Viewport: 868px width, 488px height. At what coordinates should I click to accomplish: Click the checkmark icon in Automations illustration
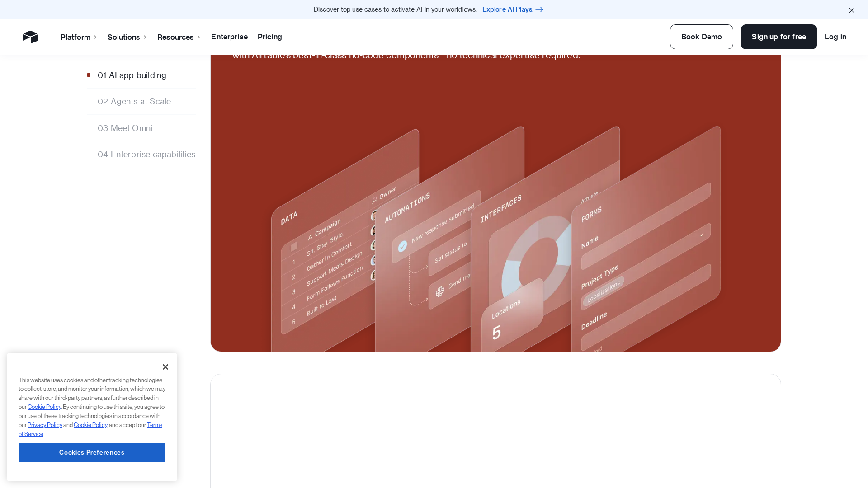[x=402, y=246]
